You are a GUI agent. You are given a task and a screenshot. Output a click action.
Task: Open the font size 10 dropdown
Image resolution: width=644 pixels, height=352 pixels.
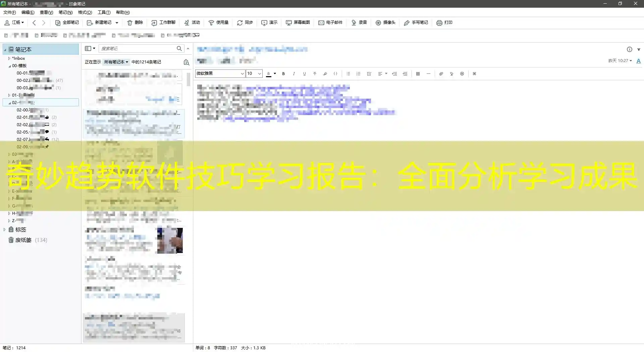[x=254, y=73]
